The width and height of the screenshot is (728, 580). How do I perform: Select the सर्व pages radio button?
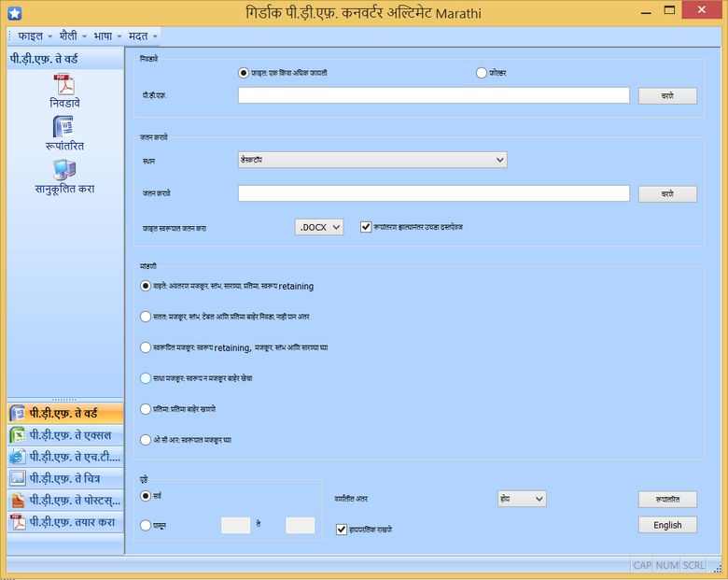146,496
